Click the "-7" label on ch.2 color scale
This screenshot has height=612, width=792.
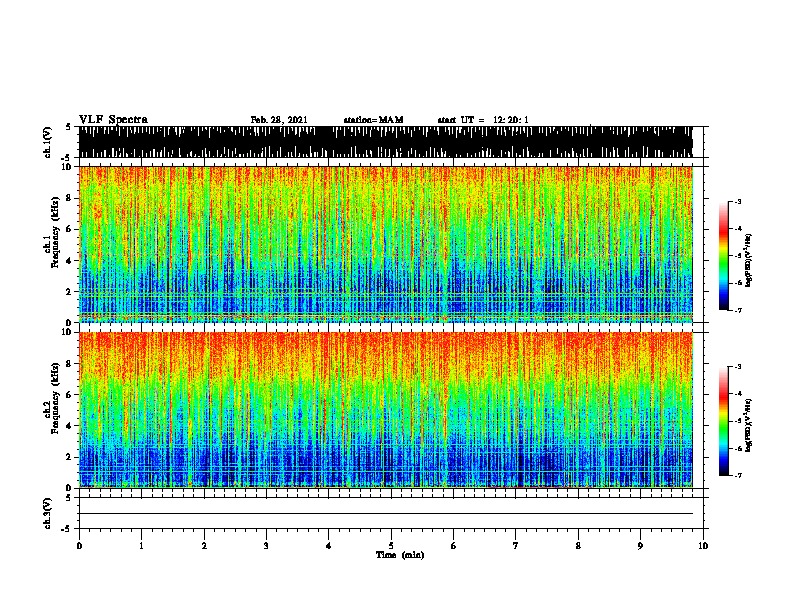coord(738,475)
